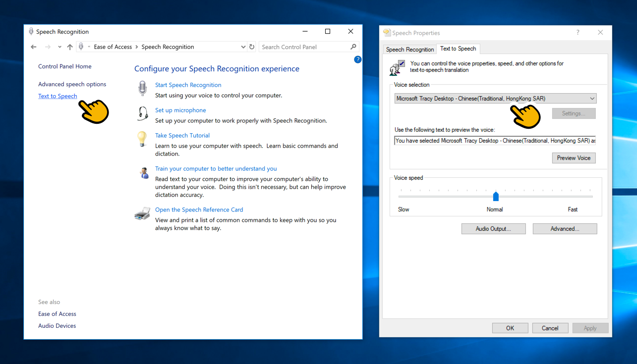Click the Audio Output button
The width and height of the screenshot is (637, 364).
[493, 229]
